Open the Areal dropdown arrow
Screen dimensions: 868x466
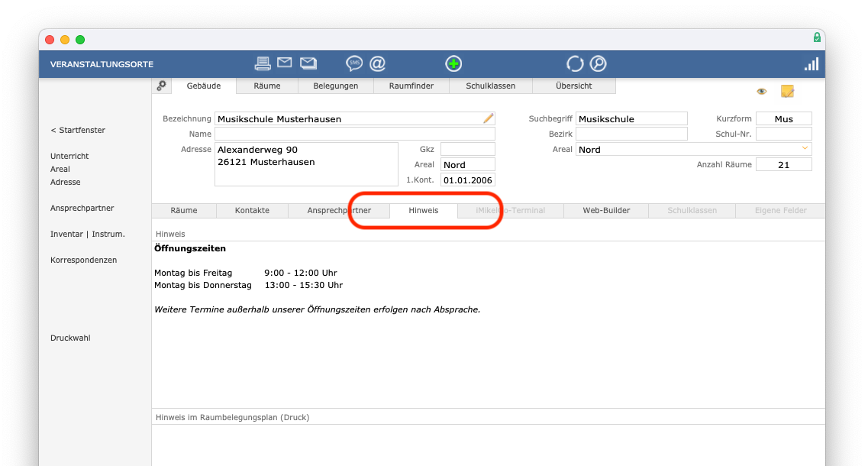(805, 148)
